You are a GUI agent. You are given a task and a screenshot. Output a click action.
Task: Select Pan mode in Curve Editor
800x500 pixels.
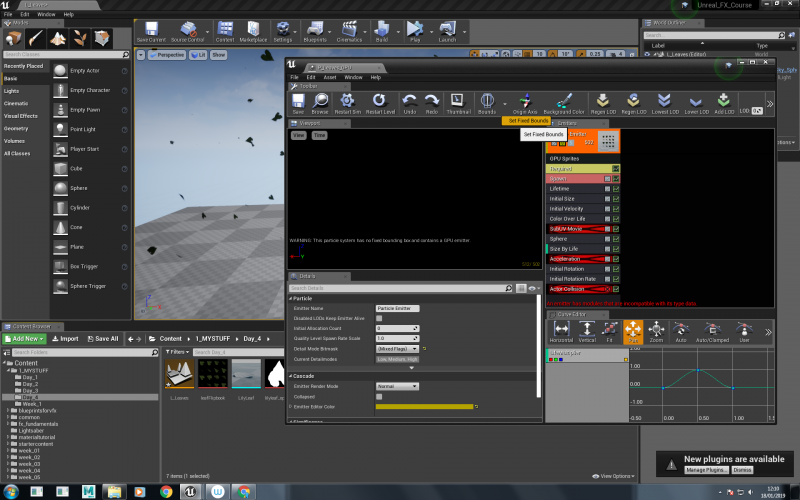click(x=633, y=332)
